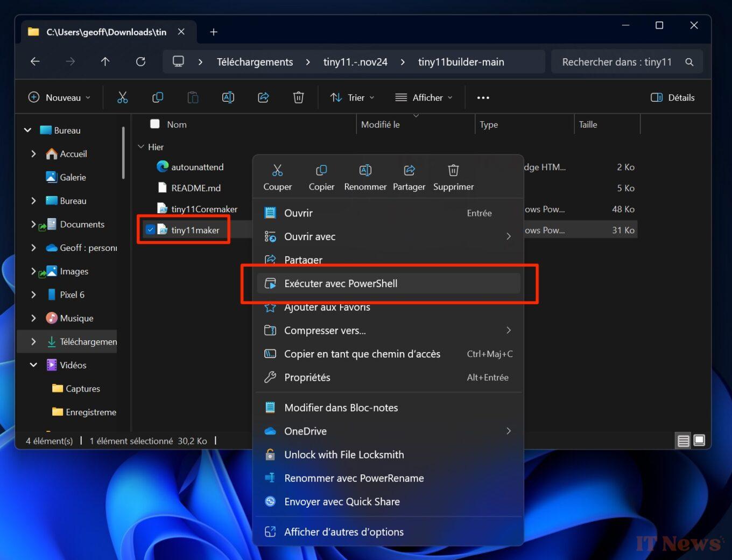This screenshot has width=732, height=560.
Task: Click the share toolbar icon
Action: click(263, 97)
